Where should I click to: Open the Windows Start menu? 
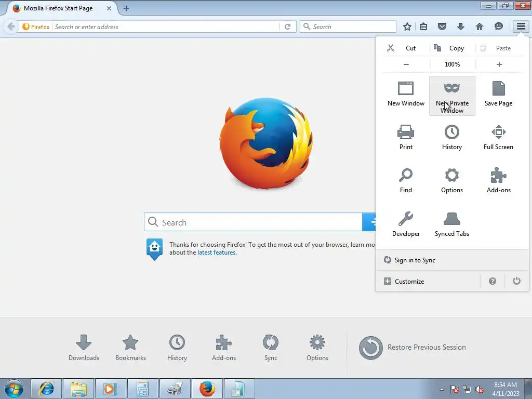(x=14, y=389)
